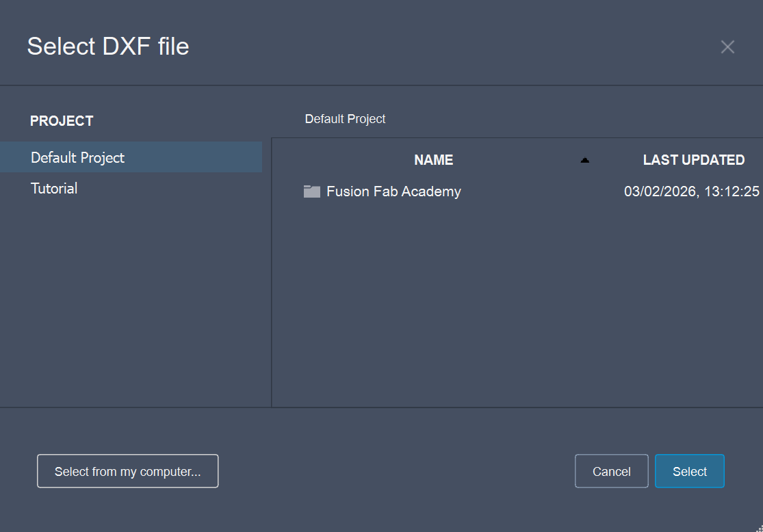Open the Fusion Fab Academy folder
The image size is (763, 532).
[393, 191]
